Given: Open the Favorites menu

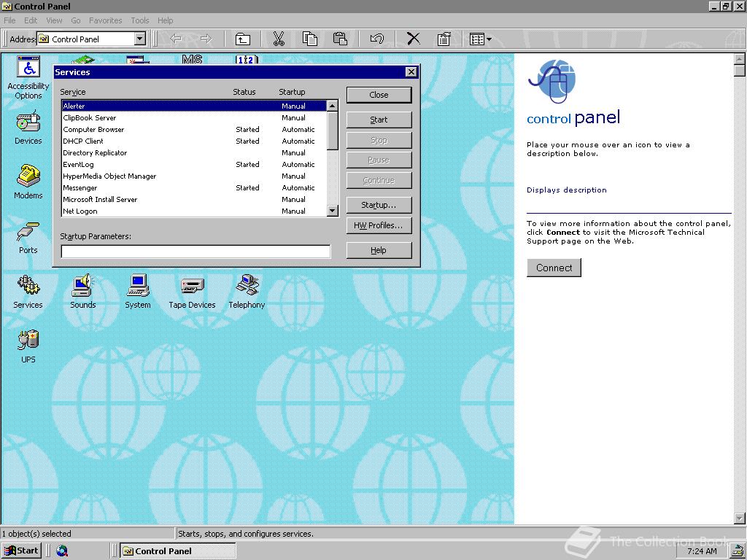Looking at the screenshot, I should coord(105,20).
